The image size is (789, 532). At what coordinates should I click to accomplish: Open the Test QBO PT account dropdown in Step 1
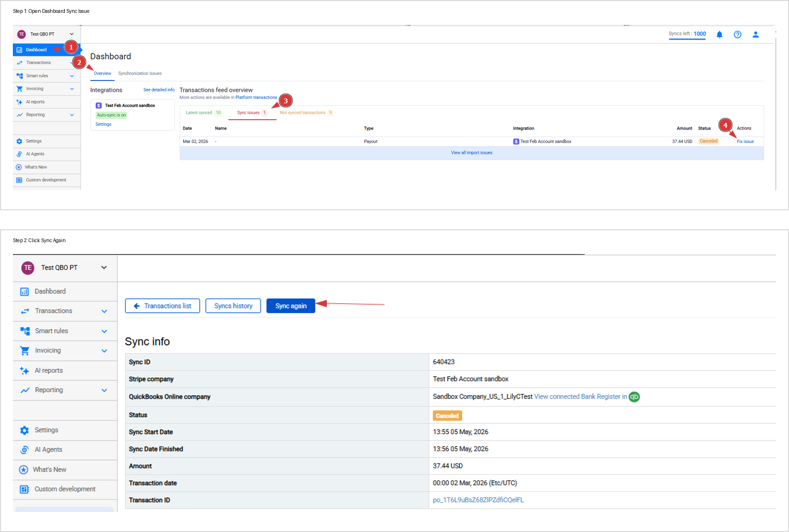pos(72,34)
